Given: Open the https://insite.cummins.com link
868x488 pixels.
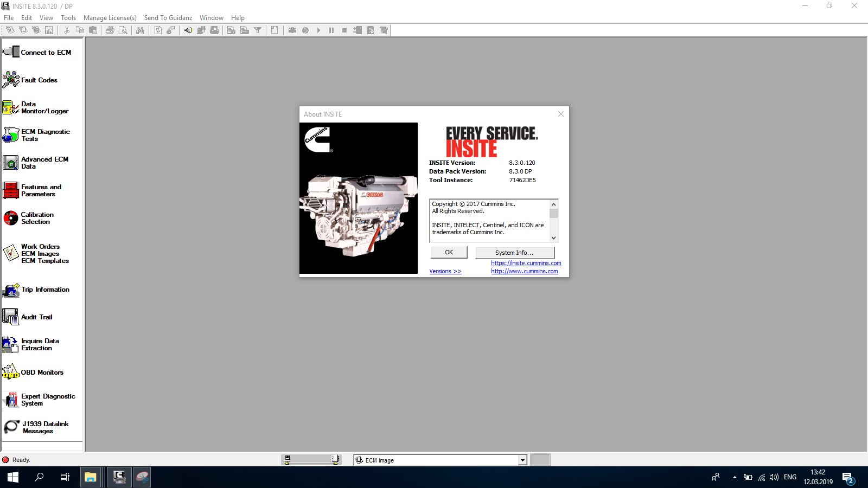Looking at the screenshot, I should tap(526, 263).
